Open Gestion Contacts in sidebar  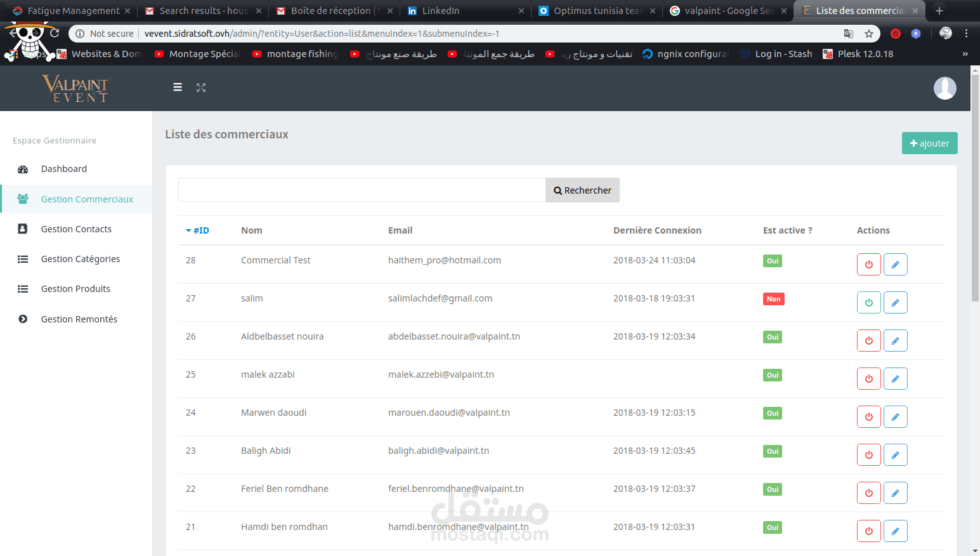76,229
